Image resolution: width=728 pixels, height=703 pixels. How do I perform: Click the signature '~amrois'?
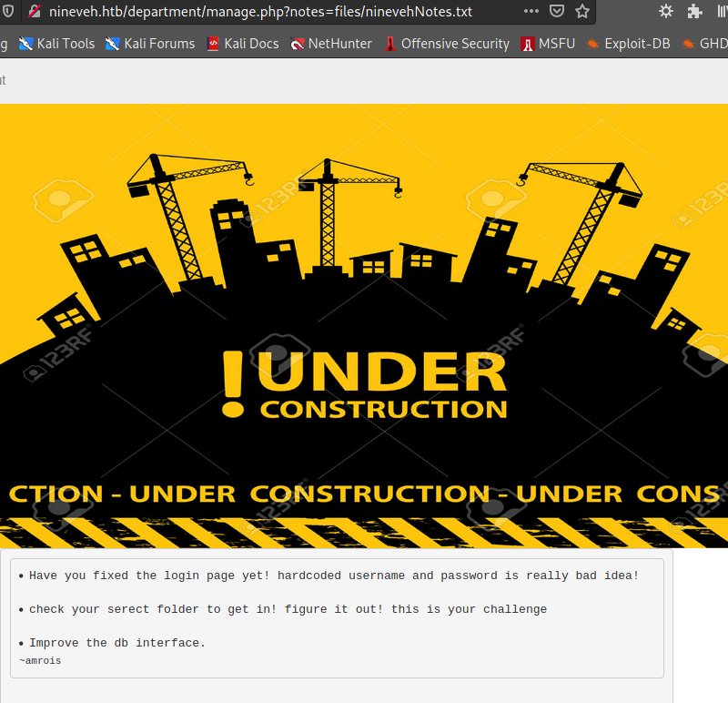pyautogui.click(x=40, y=660)
